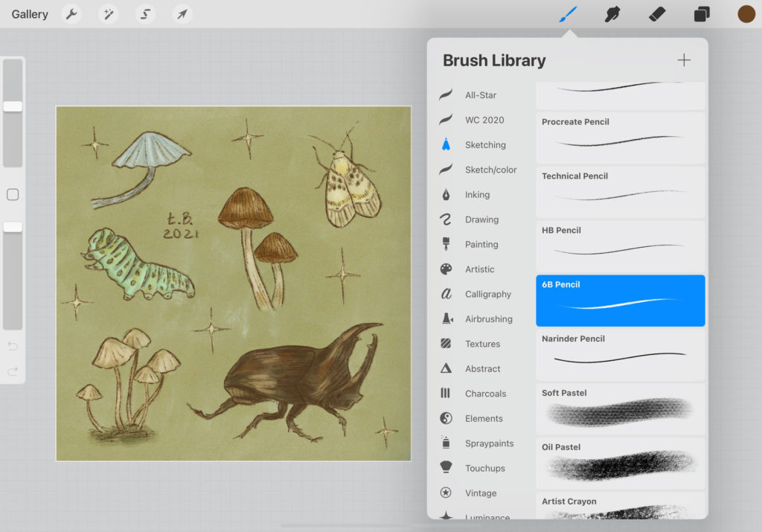
Task: Open the Inking brush category
Action: [x=477, y=195]
